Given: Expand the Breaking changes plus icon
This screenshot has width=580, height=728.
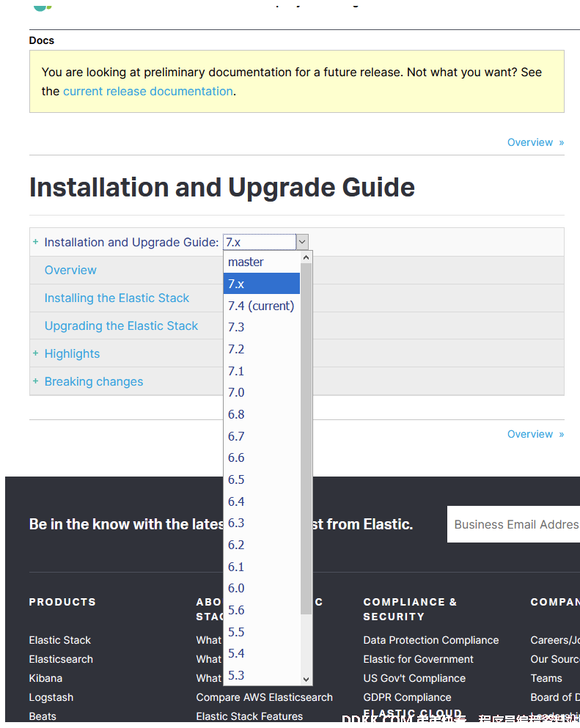Looking at the screenshot, I should tap(35, 381).
